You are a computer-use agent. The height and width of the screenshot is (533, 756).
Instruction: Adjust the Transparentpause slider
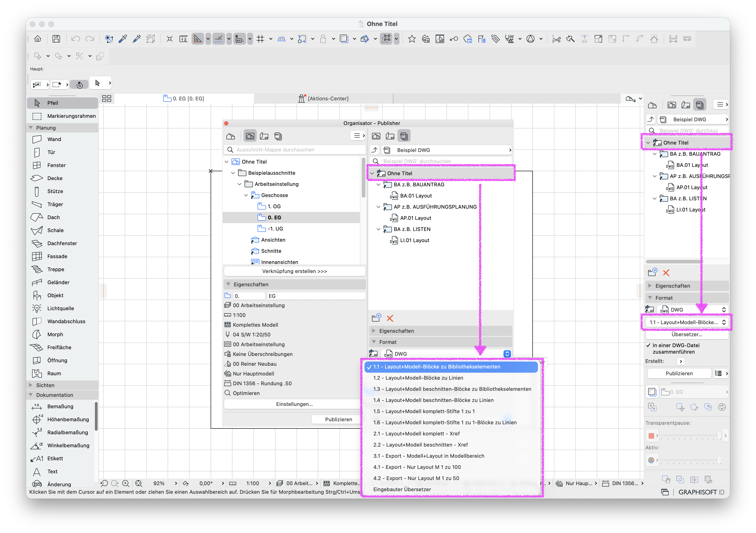click(x=691, y=436)
